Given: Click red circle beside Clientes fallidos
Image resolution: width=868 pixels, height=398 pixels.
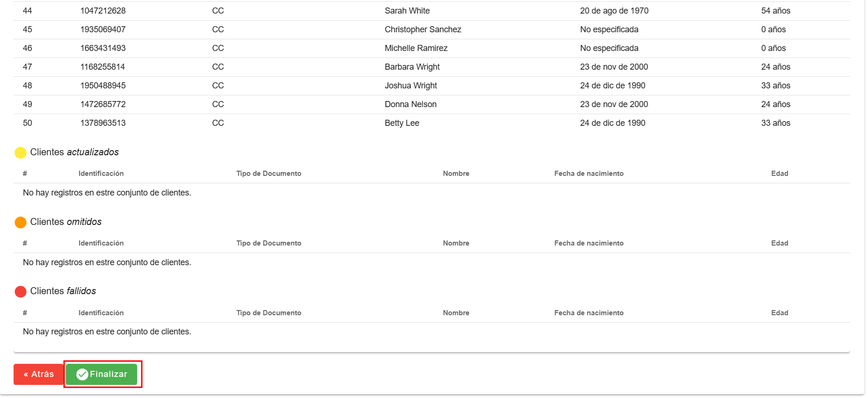Looking at the screenshot, I should pos(21,291).
